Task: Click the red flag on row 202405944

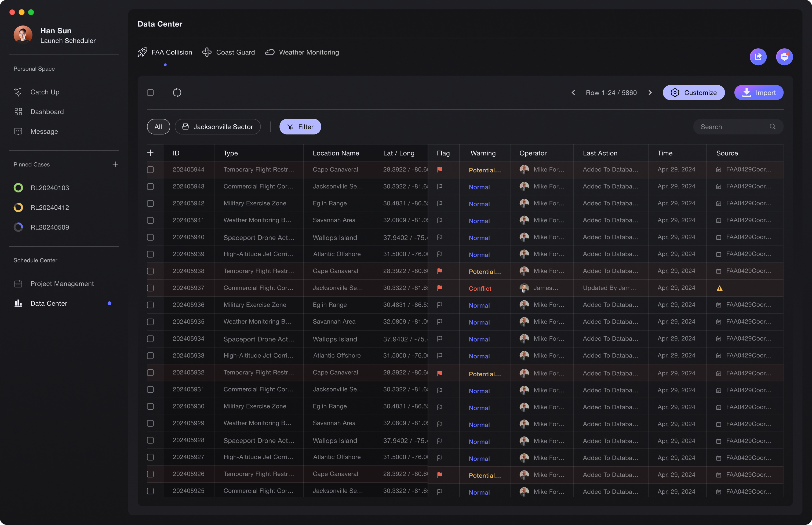Action: point(440,169)
